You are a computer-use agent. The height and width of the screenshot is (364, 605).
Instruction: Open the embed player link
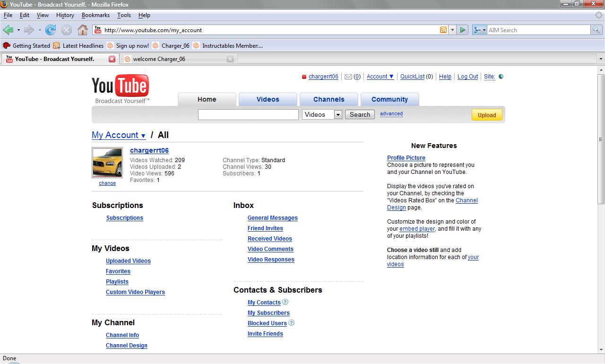click(x=417, y=229)
